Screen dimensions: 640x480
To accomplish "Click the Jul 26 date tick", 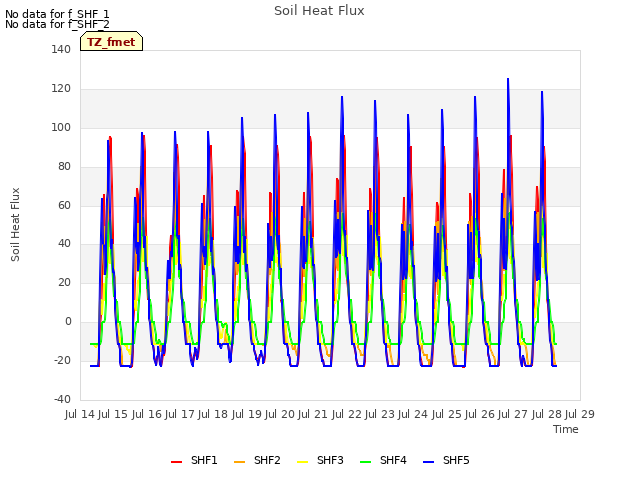I will click(480, 414).
